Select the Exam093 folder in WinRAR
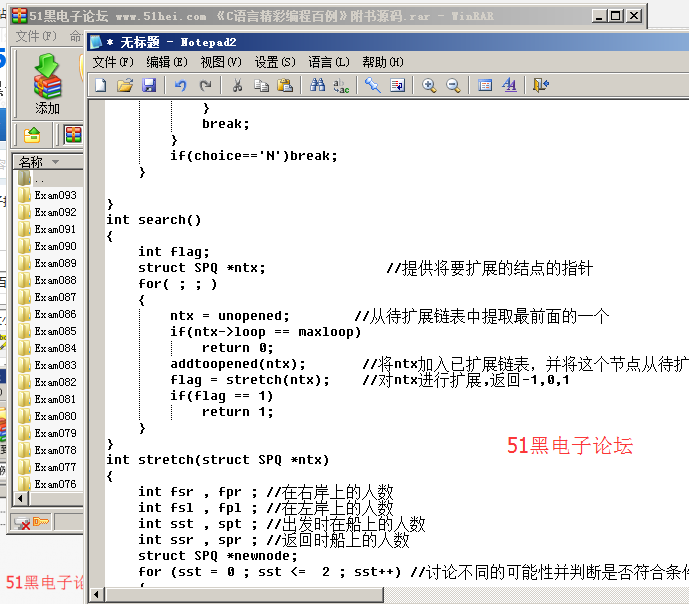 tap(55, 195)
